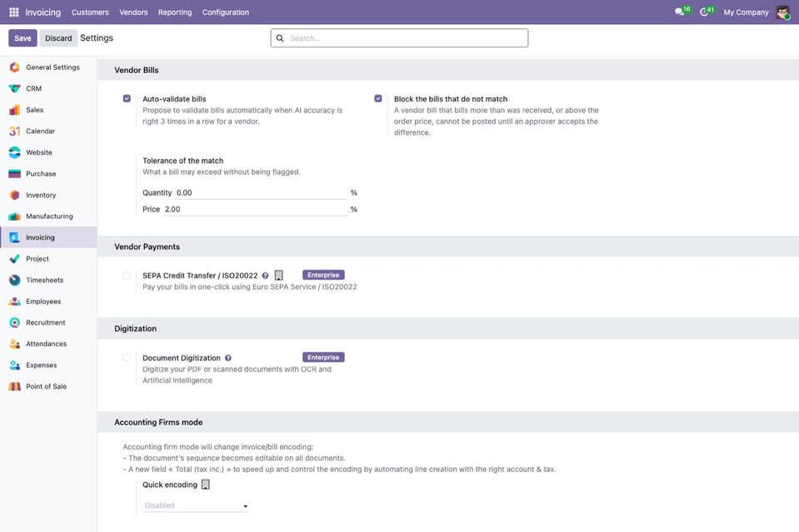The image size is (799, 532).
Task: Click the General Settings icon in sidebar
Action: click(x=15, y=67)
